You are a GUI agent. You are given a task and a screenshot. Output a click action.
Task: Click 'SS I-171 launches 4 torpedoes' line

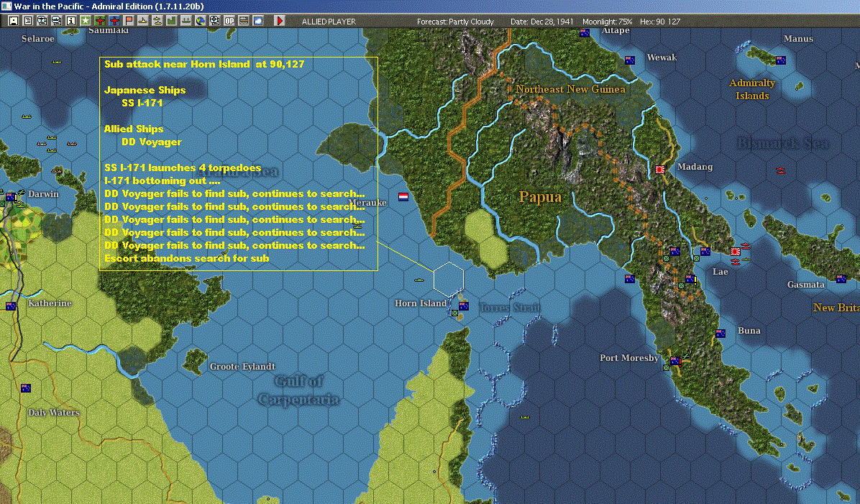183,168
